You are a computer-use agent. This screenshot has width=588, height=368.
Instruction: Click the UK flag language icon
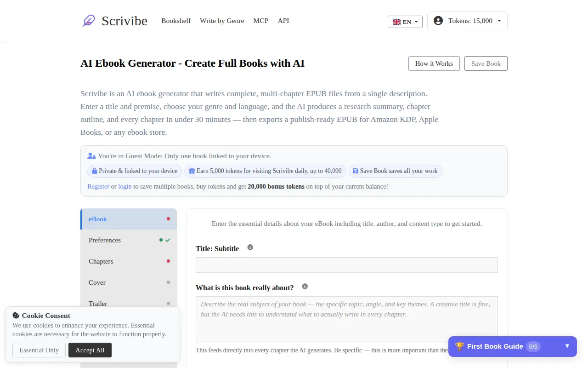pos(396,22)
